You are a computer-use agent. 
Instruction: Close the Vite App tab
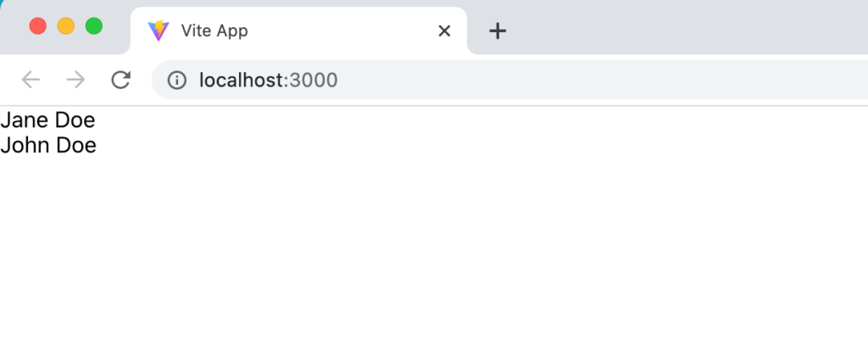(x=444, y=31)
